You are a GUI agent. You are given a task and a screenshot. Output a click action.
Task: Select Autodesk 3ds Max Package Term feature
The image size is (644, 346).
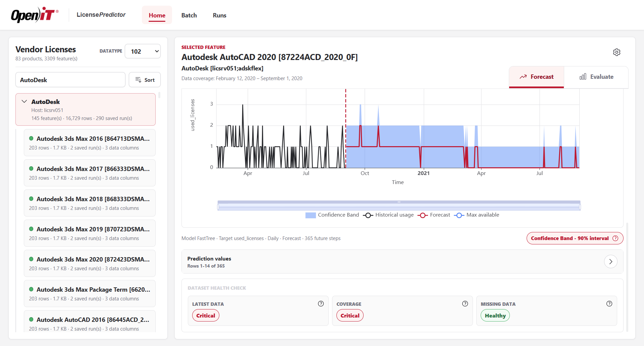click(90, 294)
